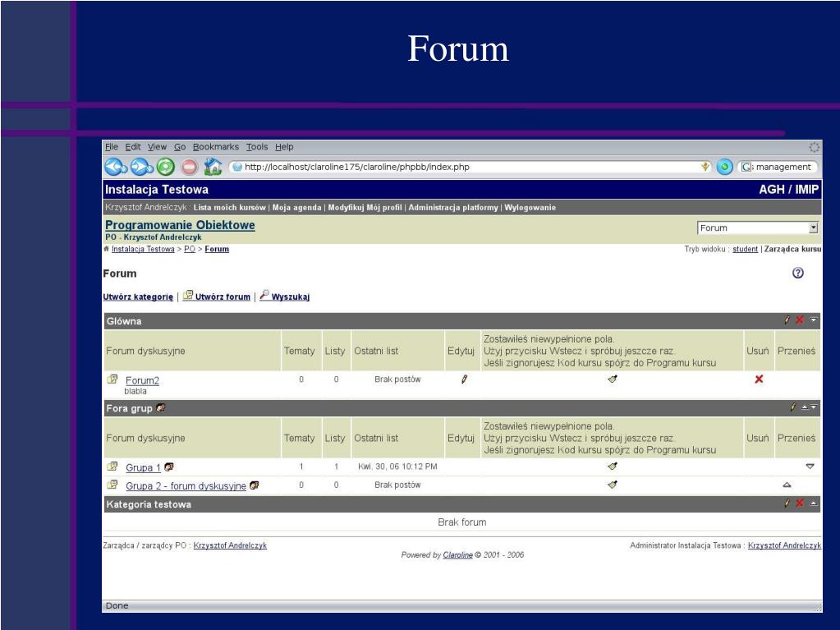Click pencil edit icon for Forum2
This screenshot has width=840, height=630.
(464, 379)
